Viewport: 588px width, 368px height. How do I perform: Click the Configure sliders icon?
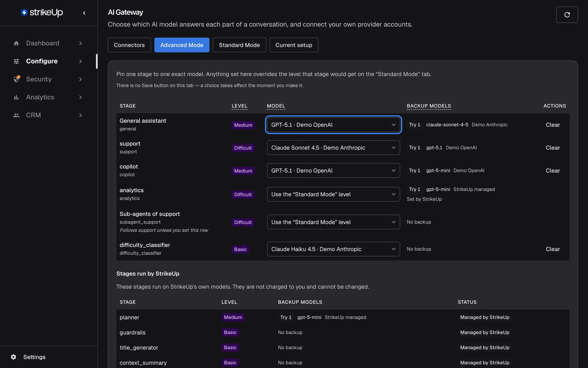[16, 61]
